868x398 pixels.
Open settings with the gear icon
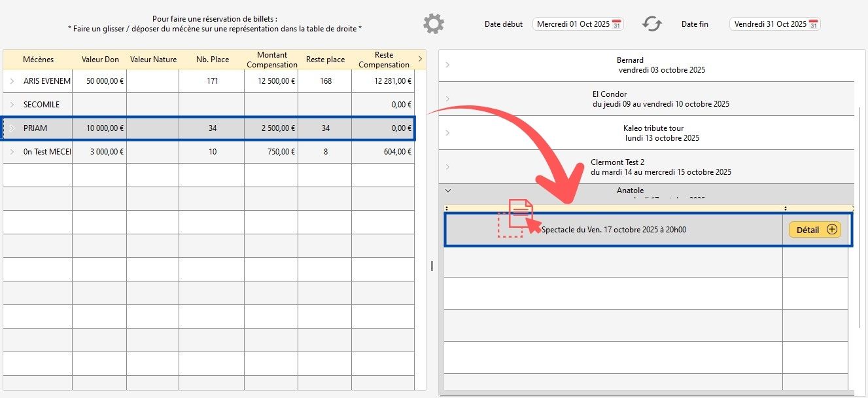[433, 24]
